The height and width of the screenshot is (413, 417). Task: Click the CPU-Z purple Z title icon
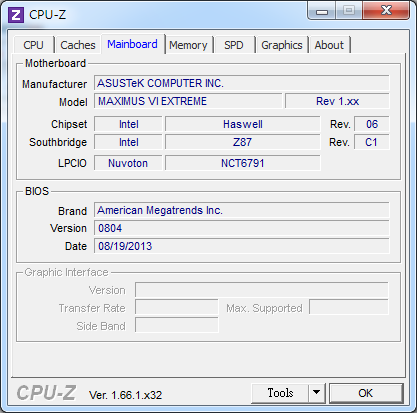(x=16, y=15)
